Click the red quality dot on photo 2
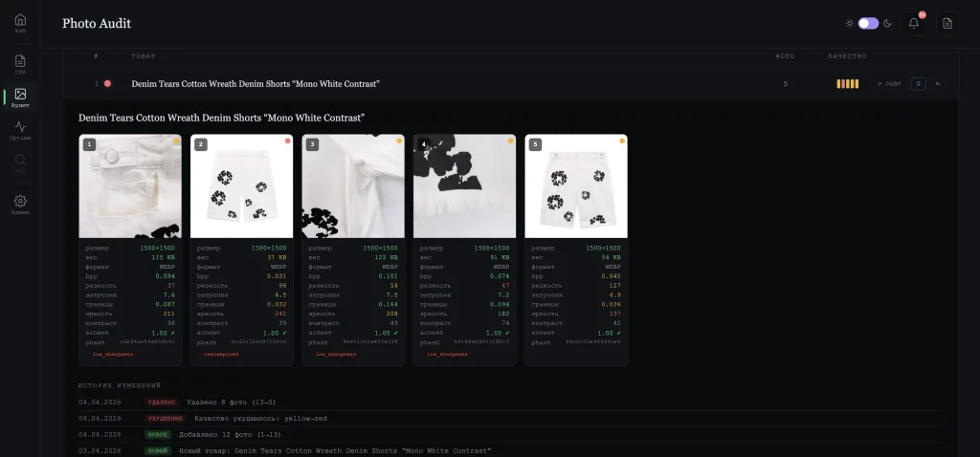980x457 pixels. click(287, 141)
